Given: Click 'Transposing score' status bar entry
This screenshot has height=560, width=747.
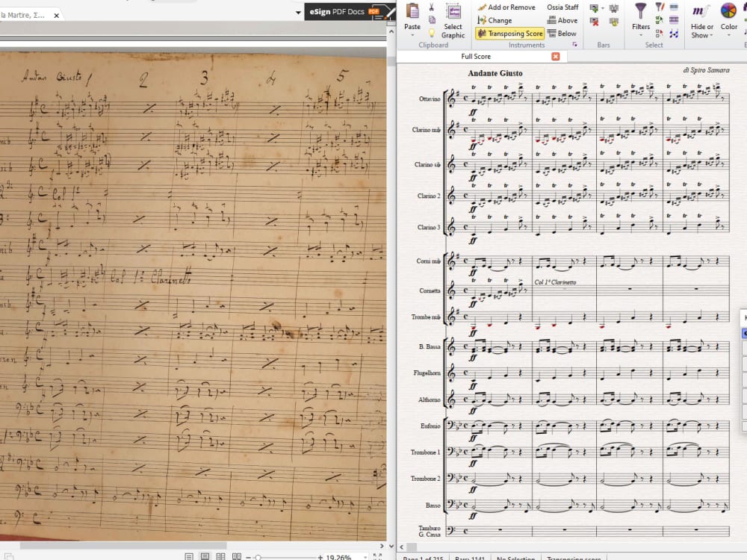Looking at the screenshot, I should pyautogui.click(x=574, y=558).
